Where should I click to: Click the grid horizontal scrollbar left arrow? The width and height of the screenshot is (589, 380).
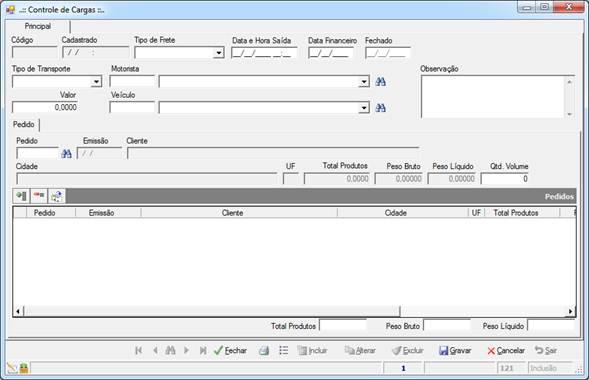point(18,311)
